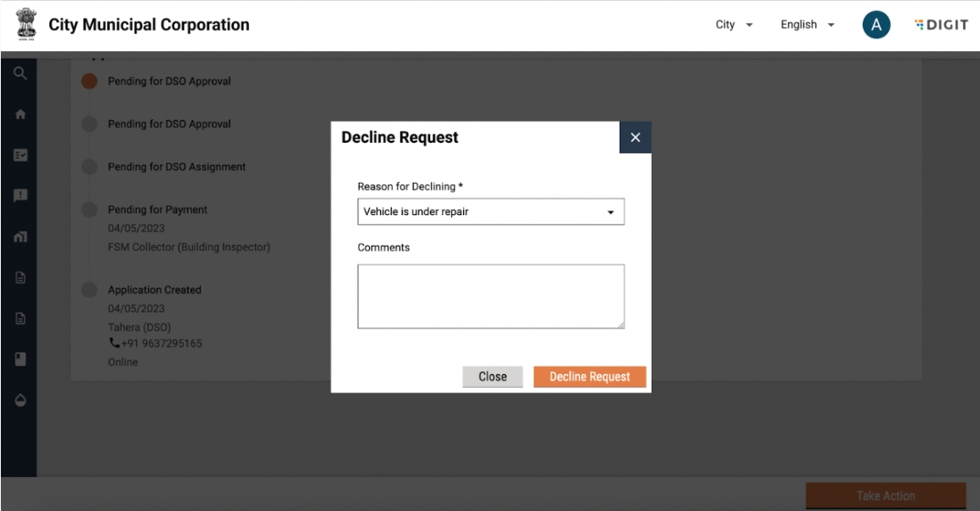Click the Take Action button
This screenshot has width=980, height=511.
pos(885,496)
